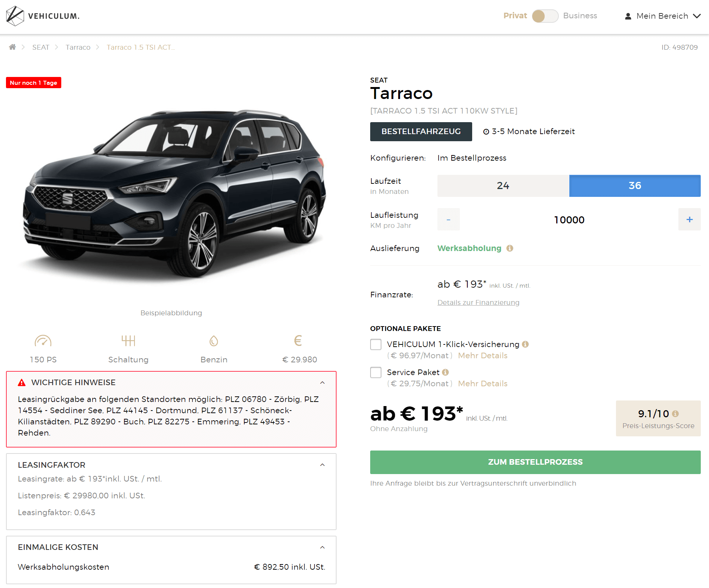Collapse the Leasingfaktor section
709x588 pixels.
click(322, 465)
